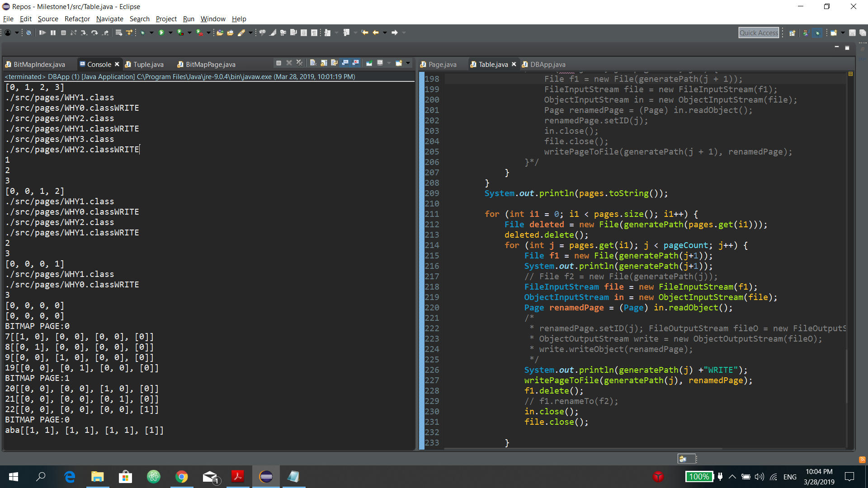
Task: Click the Run menu in Eclipse toolbar
Action: click(x=189, y=19)
